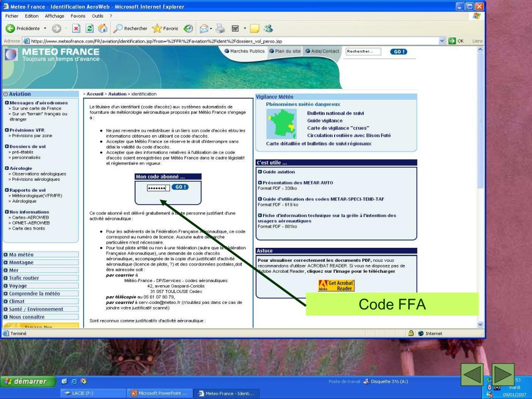Open Marchés Publics header link
Screen dimensions: 532x399
tap(244, 51)
